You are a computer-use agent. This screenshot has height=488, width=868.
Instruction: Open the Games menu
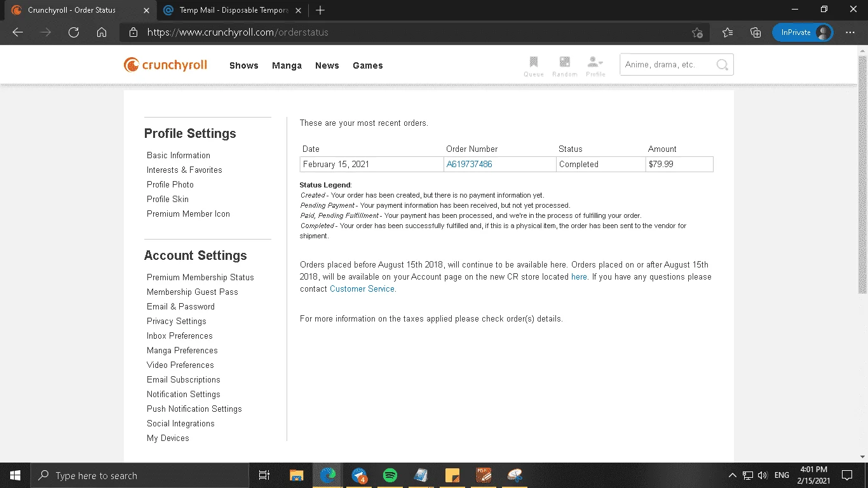point(368,65)
